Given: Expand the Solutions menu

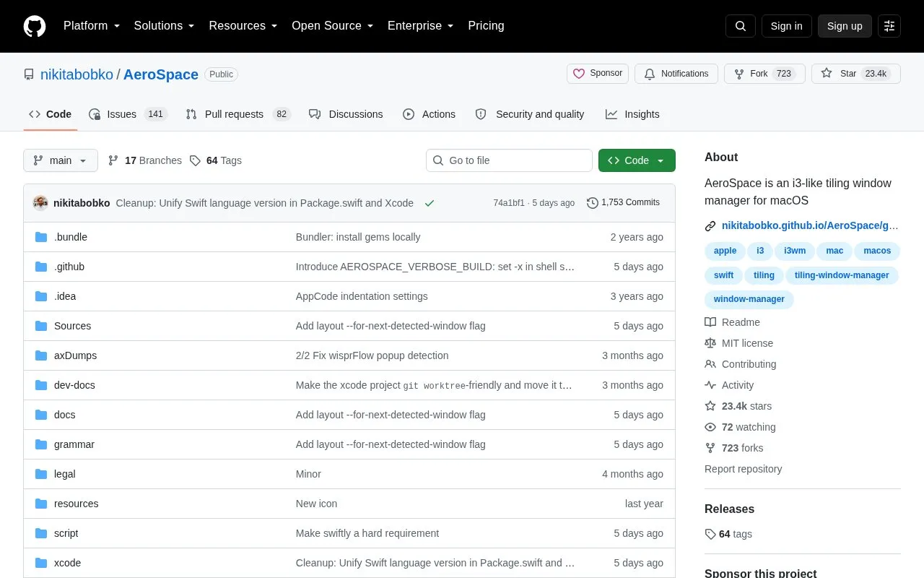Looking at the screenshot, I should [x=165, y=26].
